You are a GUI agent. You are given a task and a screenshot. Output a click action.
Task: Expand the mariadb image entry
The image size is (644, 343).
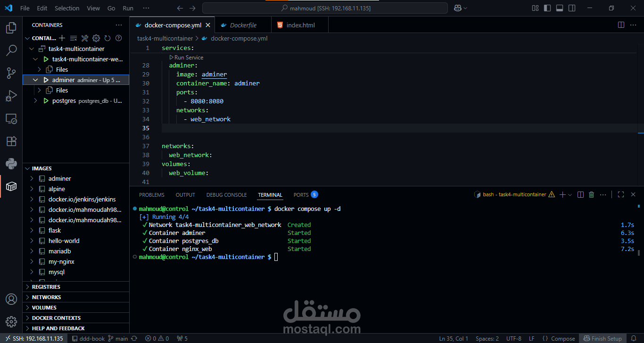(x=32, y=251)
